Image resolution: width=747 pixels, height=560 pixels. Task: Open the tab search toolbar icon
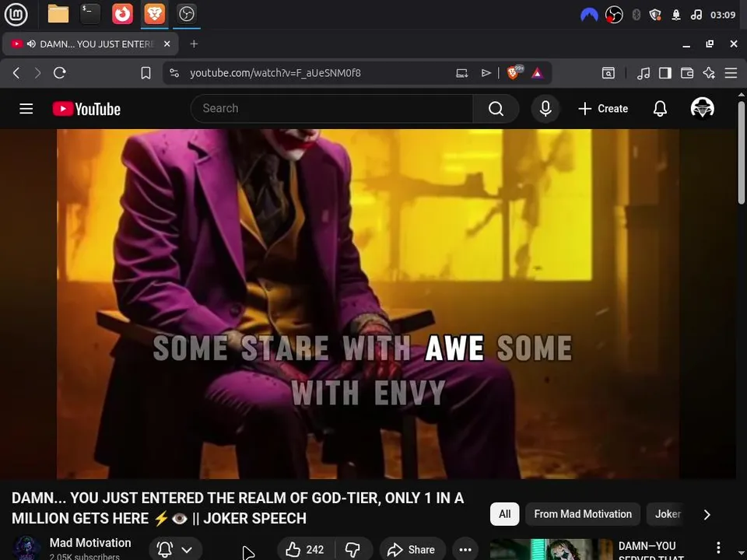pyautogui.click(x=608, y=73)
